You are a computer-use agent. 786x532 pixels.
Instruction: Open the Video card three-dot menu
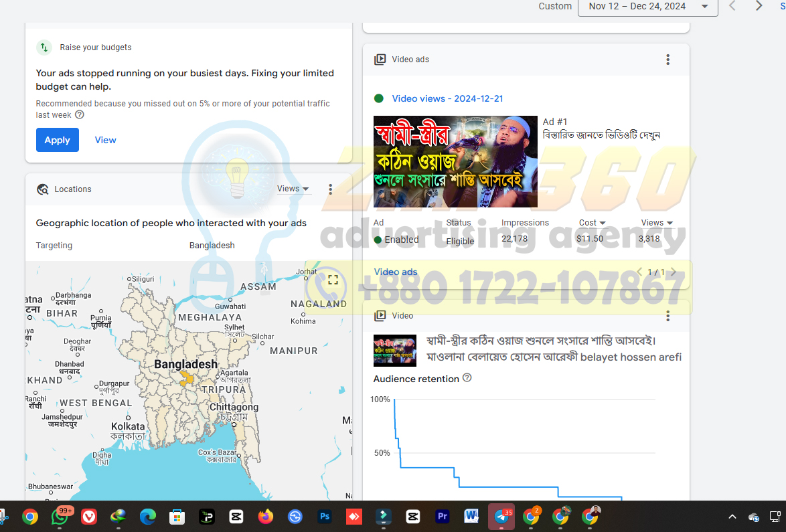[x=667, y=316]
